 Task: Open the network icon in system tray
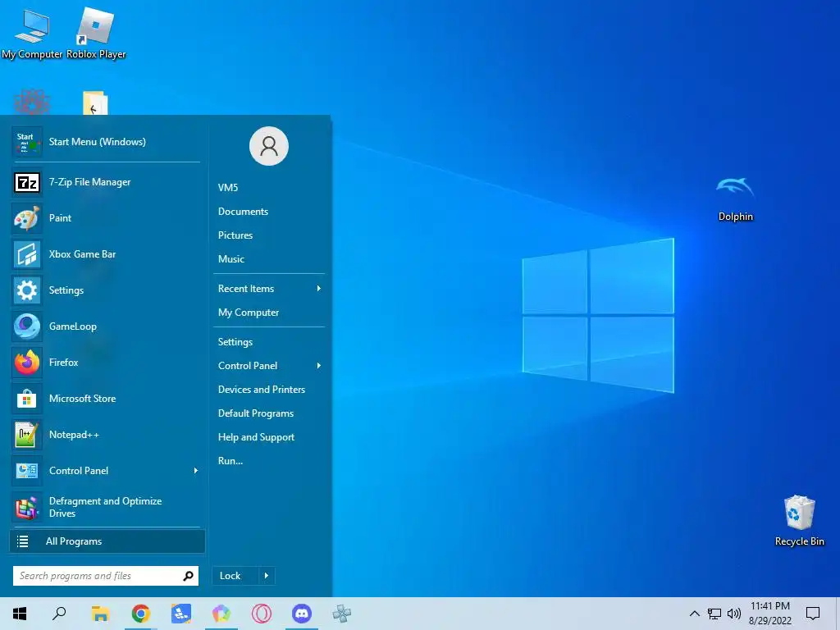714,614
